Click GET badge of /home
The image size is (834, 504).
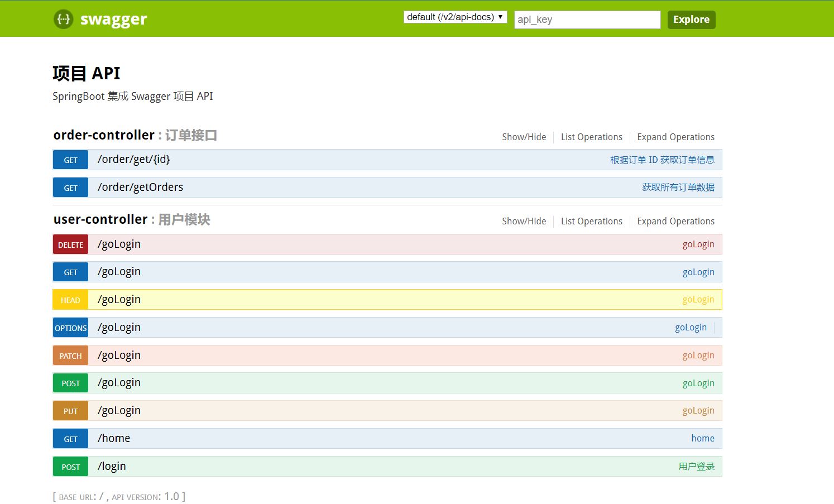point(70,439)
